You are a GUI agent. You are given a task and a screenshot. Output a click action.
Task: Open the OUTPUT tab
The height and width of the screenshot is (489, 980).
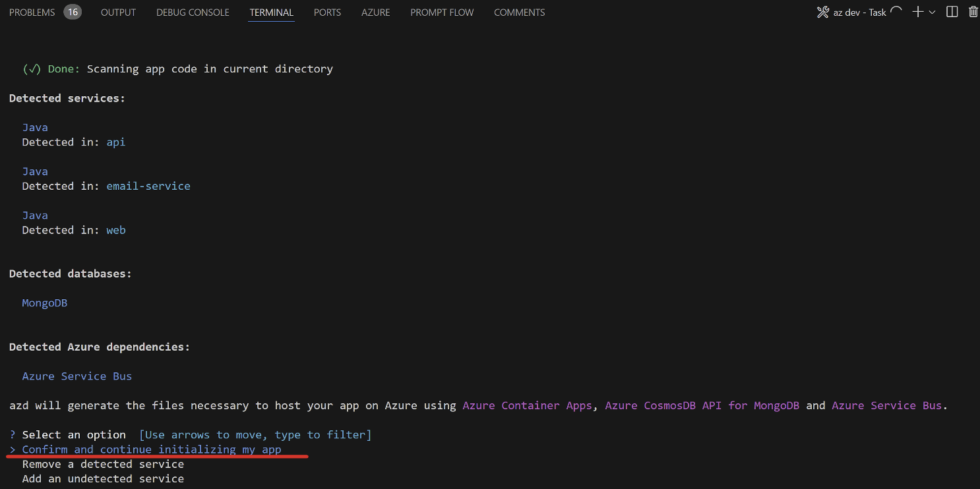118,13
